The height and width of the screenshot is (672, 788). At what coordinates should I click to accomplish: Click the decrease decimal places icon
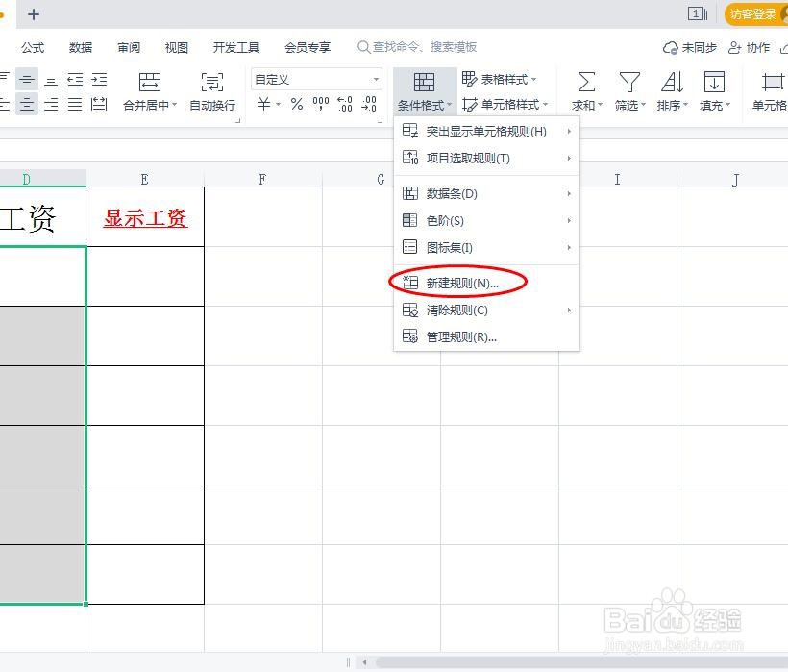[x=369, y=104]
